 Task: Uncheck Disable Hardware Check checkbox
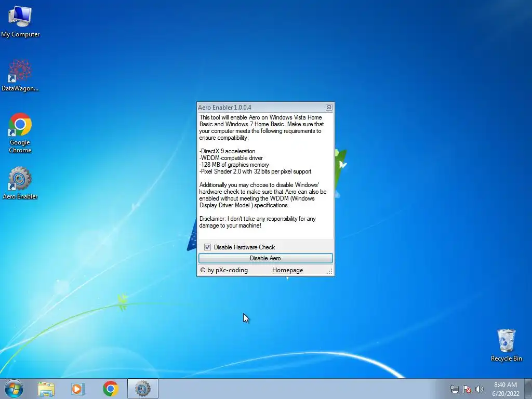tap(207, 247)
